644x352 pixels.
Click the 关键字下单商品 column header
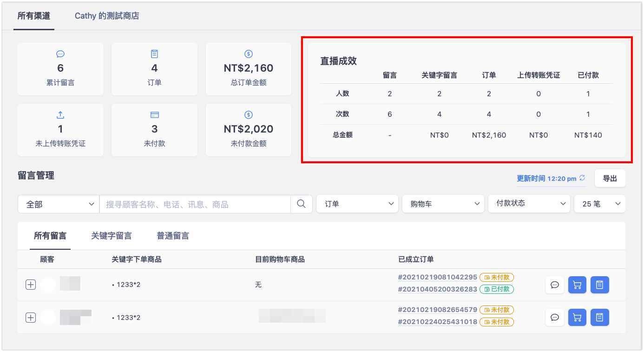pos(137,259)
